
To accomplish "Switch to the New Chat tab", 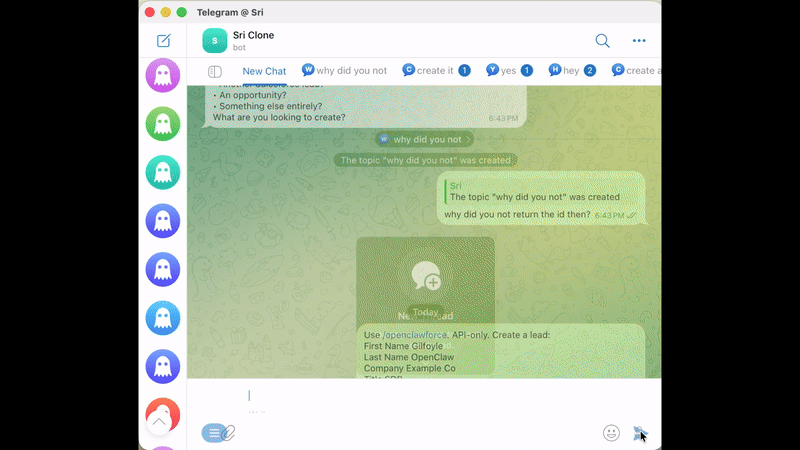I will click(264, 71).
